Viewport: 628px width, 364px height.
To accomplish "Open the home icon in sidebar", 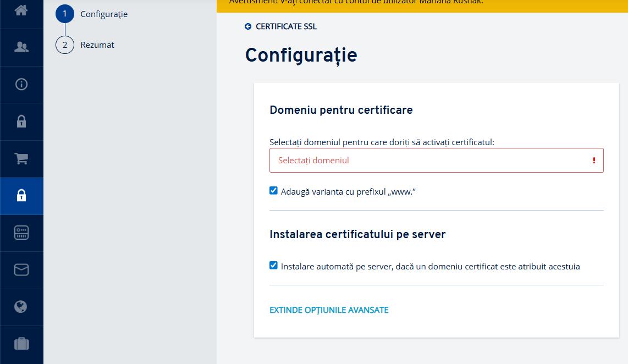I will (x=21, y=10).
